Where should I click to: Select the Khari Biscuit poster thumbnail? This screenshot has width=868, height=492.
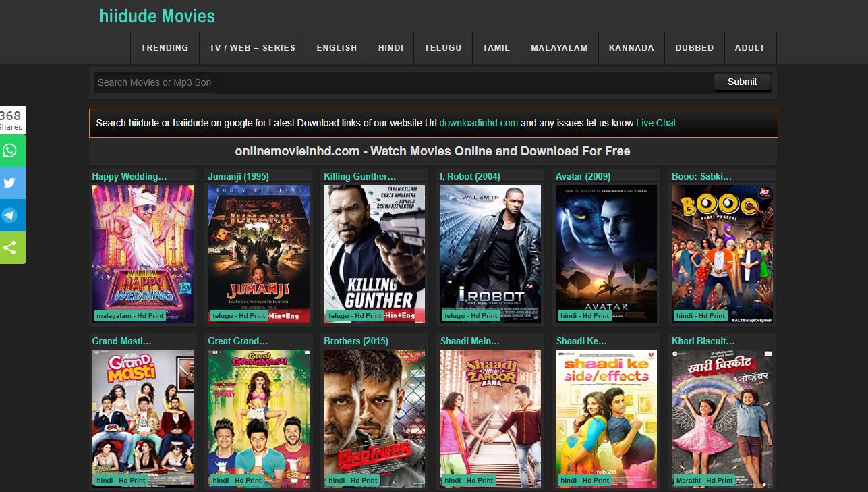(722, 418)
